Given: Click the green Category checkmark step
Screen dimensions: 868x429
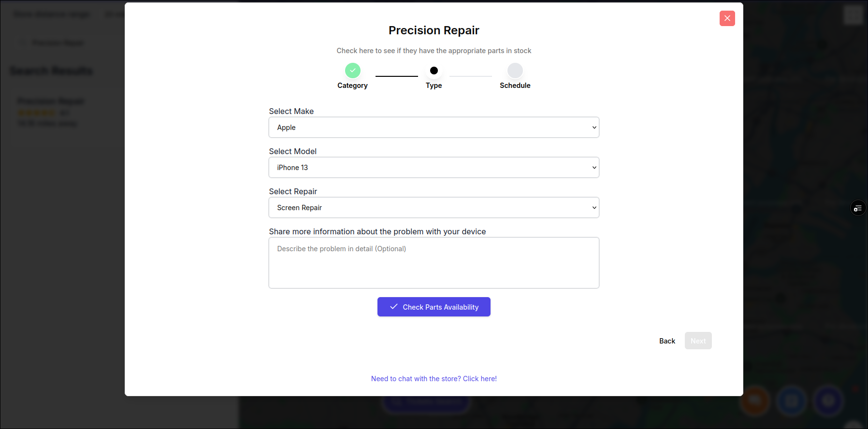Looking at the screenshot, I should point(353,71).
